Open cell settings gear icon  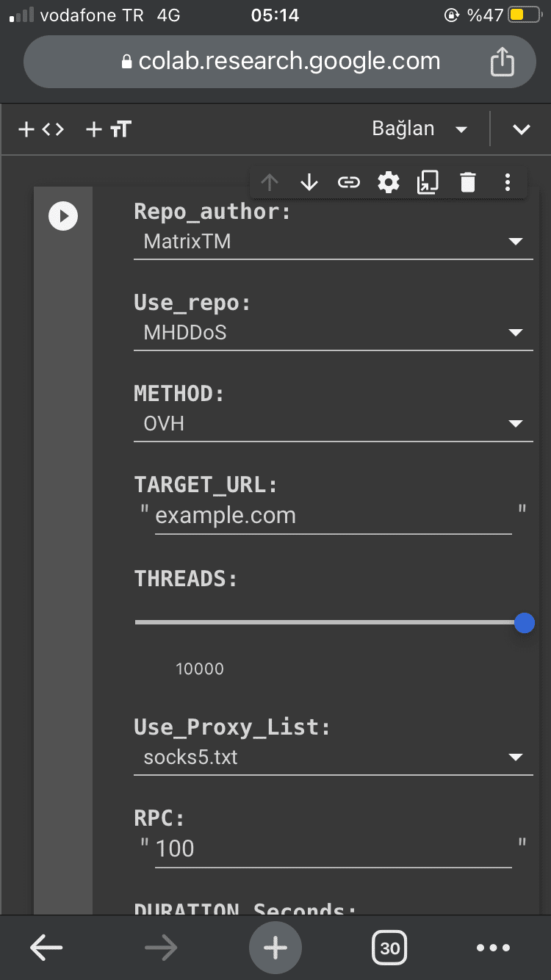coord(388,182)
